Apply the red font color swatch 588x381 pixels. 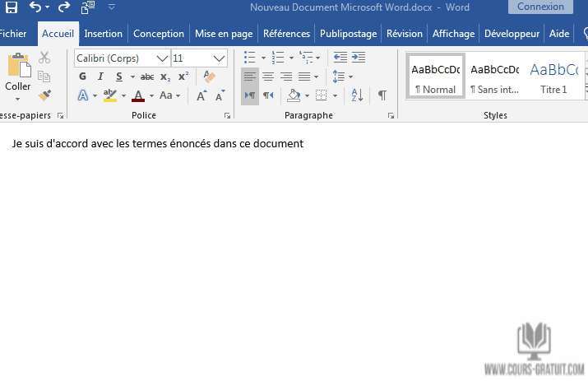point(137,96)
